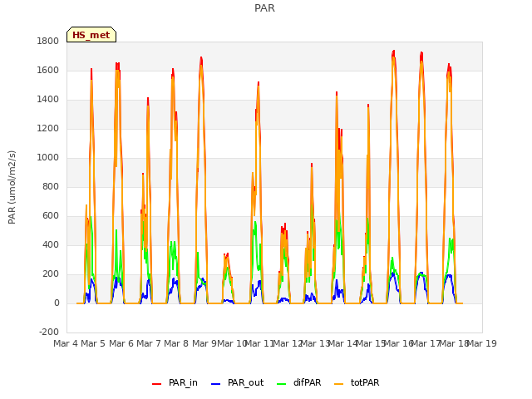
Task: Click the y-axis title PAR (umol/m2/s)
Action: tap(12, 187)
